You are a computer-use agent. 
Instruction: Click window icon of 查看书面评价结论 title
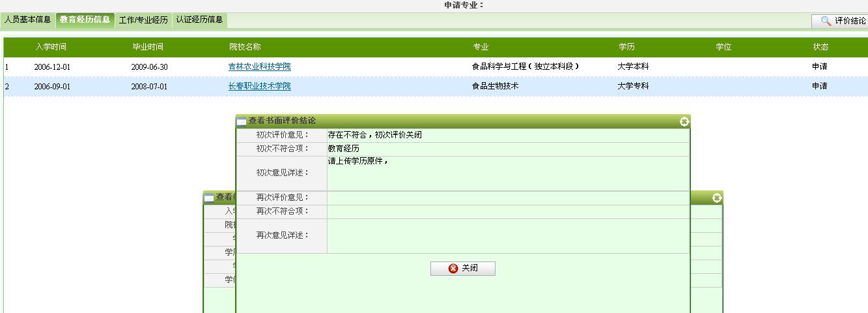click(242, 121)
